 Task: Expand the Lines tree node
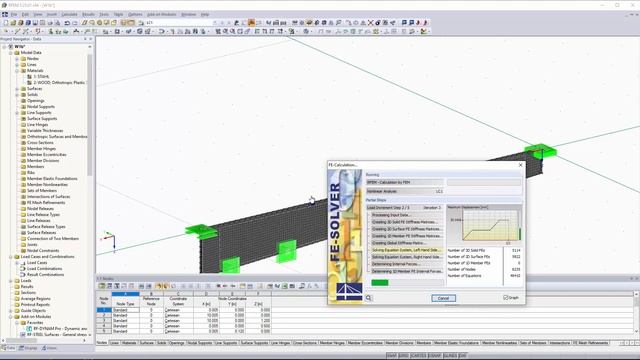(x=17, y=64)
